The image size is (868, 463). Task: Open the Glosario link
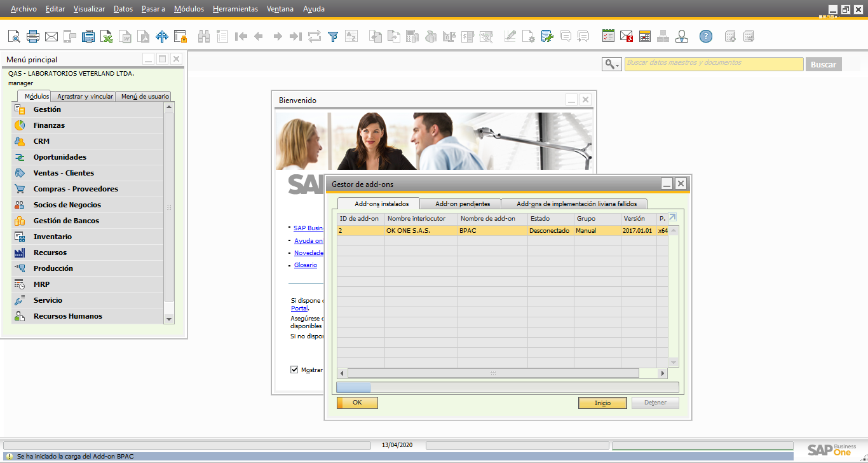point(305,265)
